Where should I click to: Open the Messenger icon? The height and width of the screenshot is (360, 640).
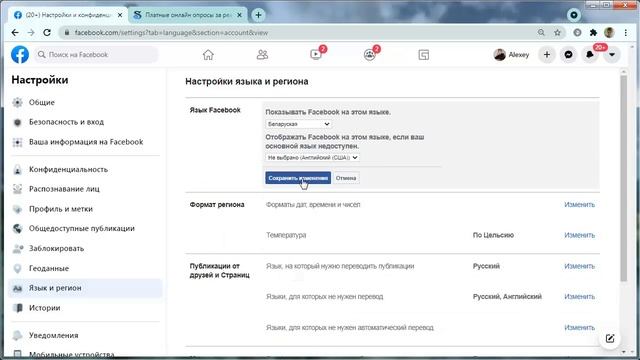(x=569, y=55)
